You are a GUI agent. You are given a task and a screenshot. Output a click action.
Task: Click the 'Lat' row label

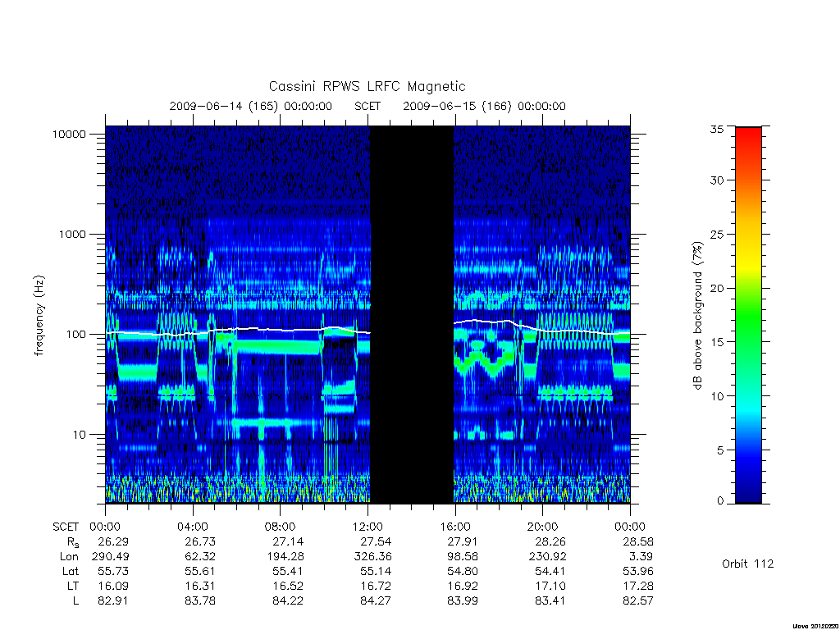click(x=71, y=571)
